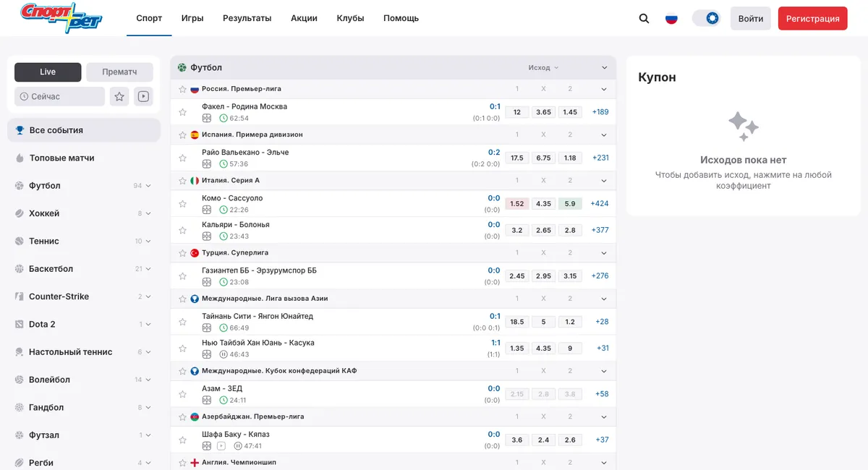Collapse the Футбол section chevron
The width and height of the screenshot is (868, 470).
click(x=605, y=67)
